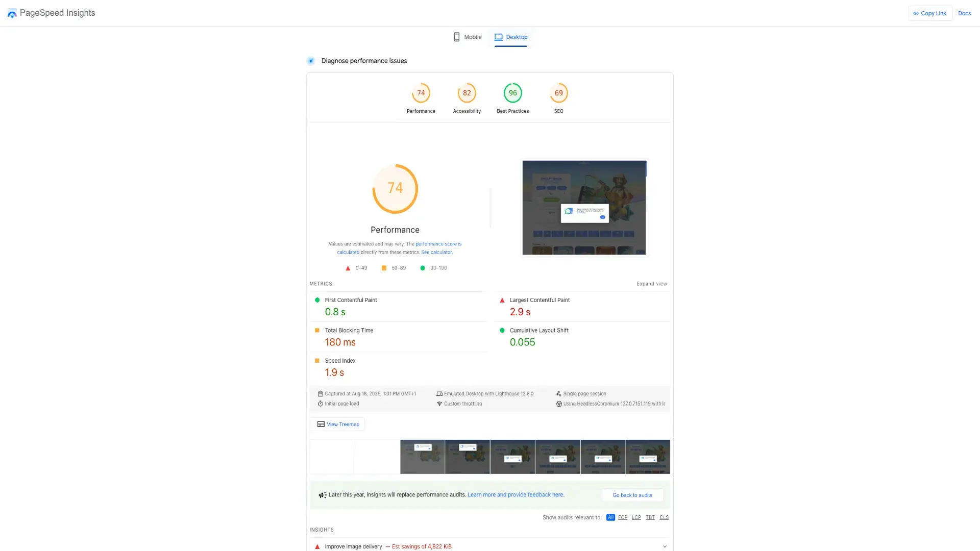The height and width of the screenshot is (551, 980).
Task: Click Expand view for metrics
Action: 652,284
